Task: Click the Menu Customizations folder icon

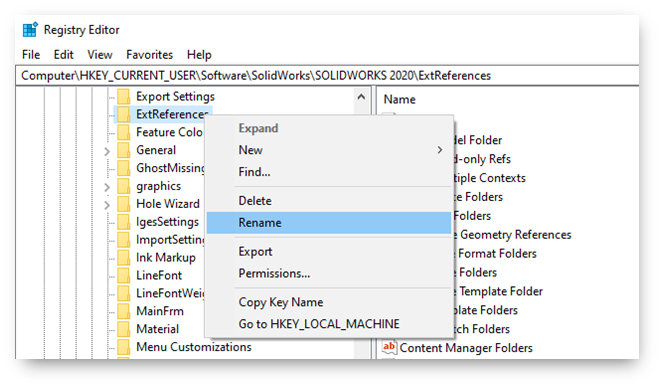Action: [123, 347]
